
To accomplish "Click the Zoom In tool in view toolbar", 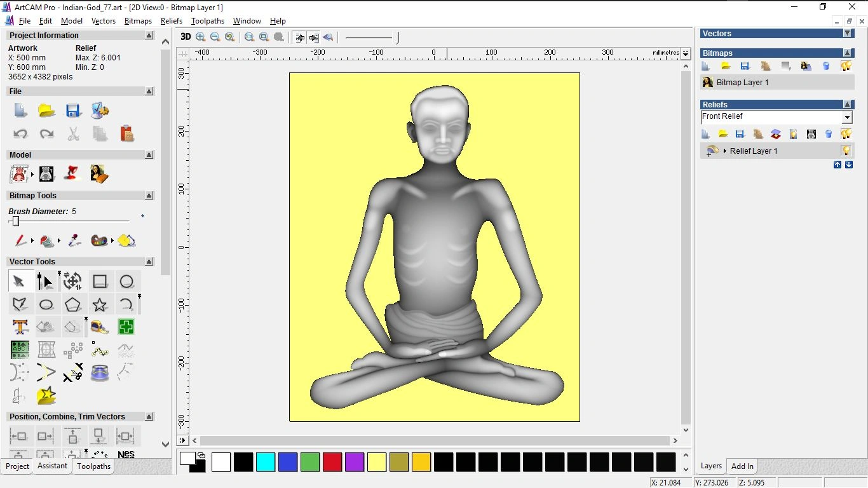I will tap(201, 37).
